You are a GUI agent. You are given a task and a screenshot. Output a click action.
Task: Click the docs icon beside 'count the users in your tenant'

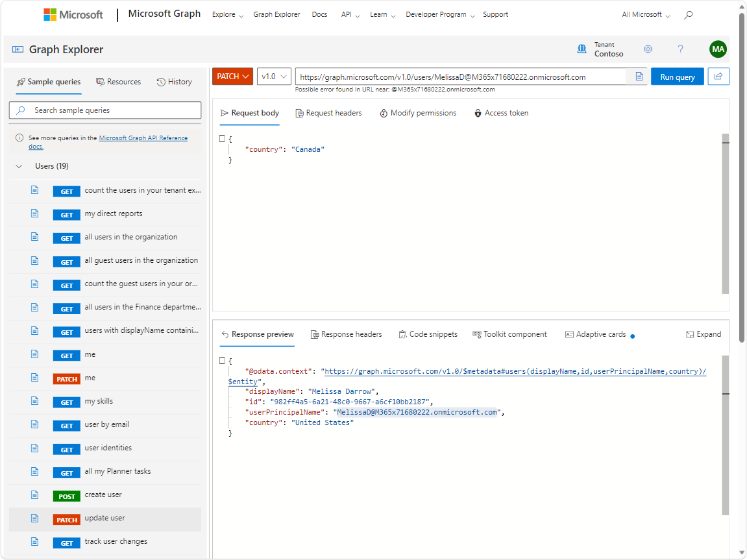click(35, 190)
